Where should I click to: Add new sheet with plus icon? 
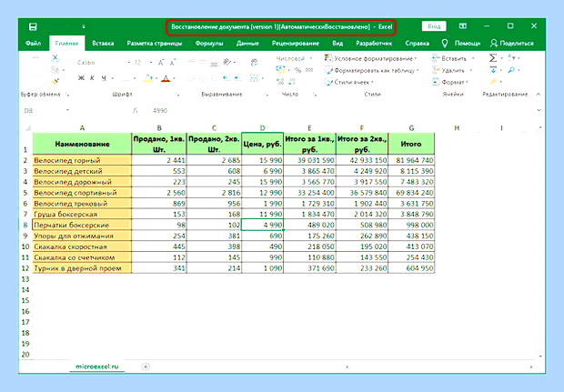(146, 367)
